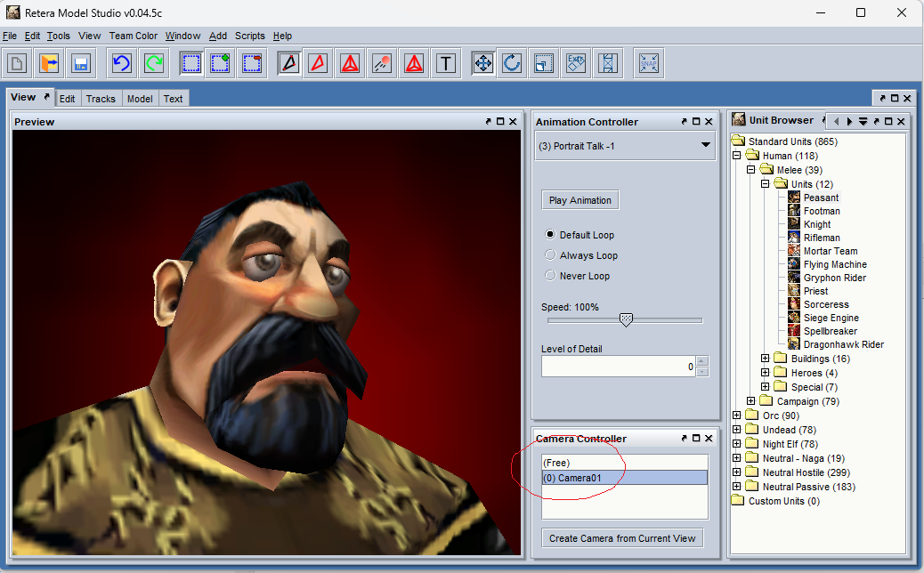Screen dimensions: 924x573
Task: Collapse the Units (12) folder
Action: coord(765,184)
